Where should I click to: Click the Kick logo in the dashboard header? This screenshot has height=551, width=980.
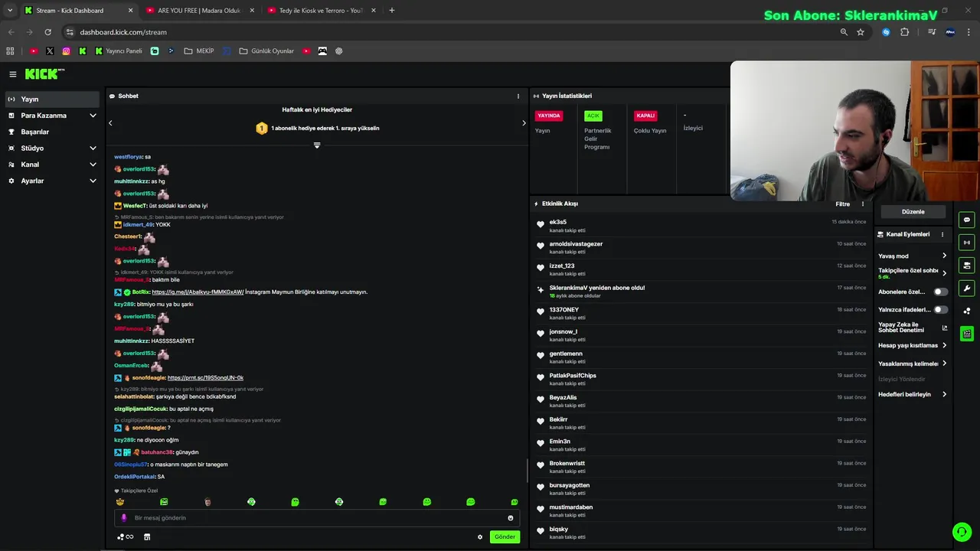pos(44,73)
